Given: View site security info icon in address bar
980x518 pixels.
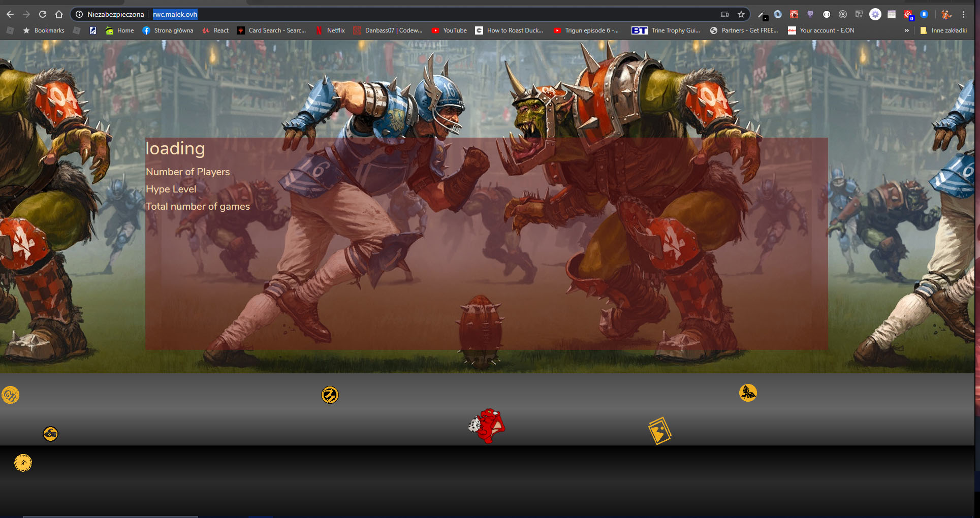Looking at the screenshot, I should (x=79, y=14).
